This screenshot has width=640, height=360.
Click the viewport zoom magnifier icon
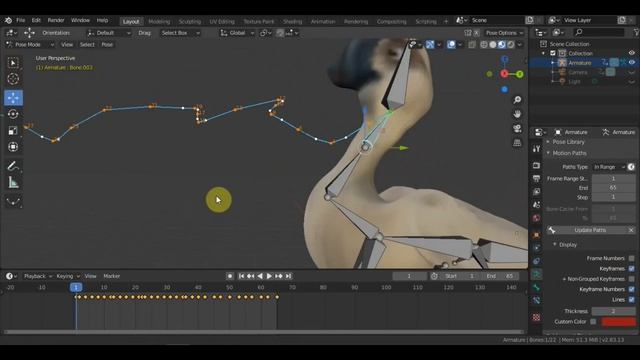[517, 100]
